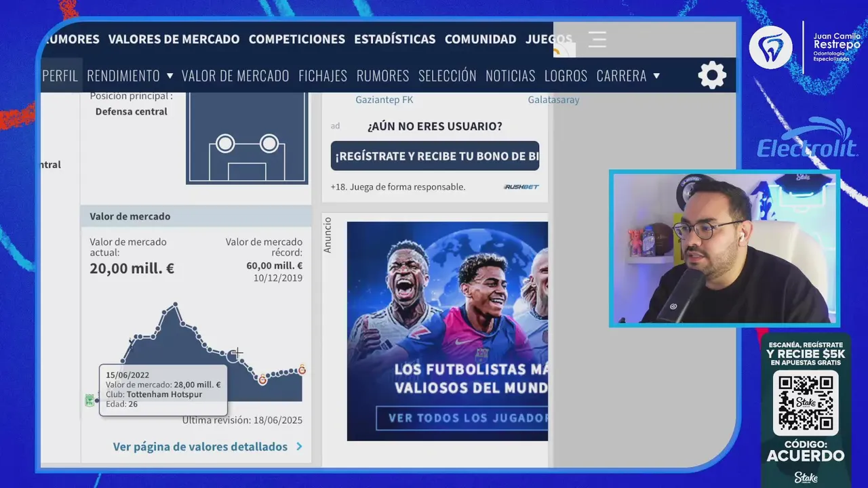Click the most valuable footballers ad image
868x488 pixels.
(447, 331)
